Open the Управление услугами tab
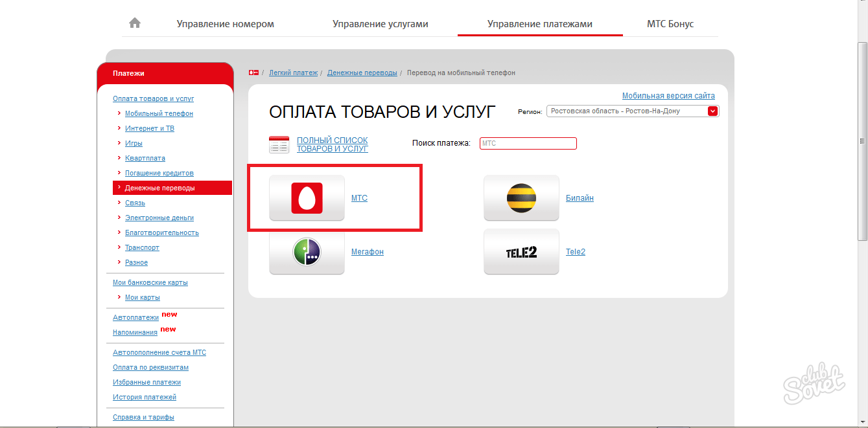The width and height of the screenshot is (868, 428). (x=380, y=24)
